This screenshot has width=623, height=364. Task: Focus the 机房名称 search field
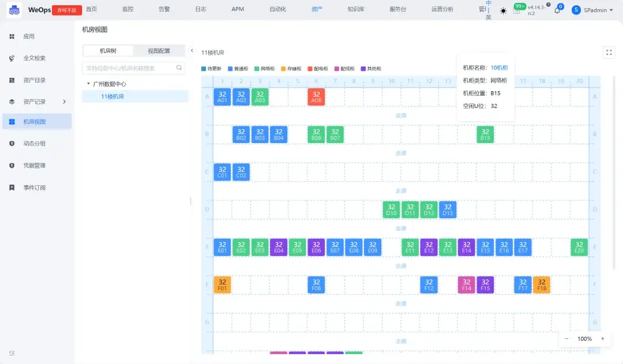(x=133, y=68)
